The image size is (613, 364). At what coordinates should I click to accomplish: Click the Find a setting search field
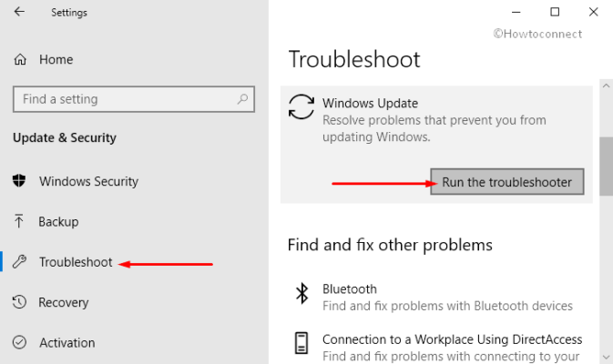[134, 99]
